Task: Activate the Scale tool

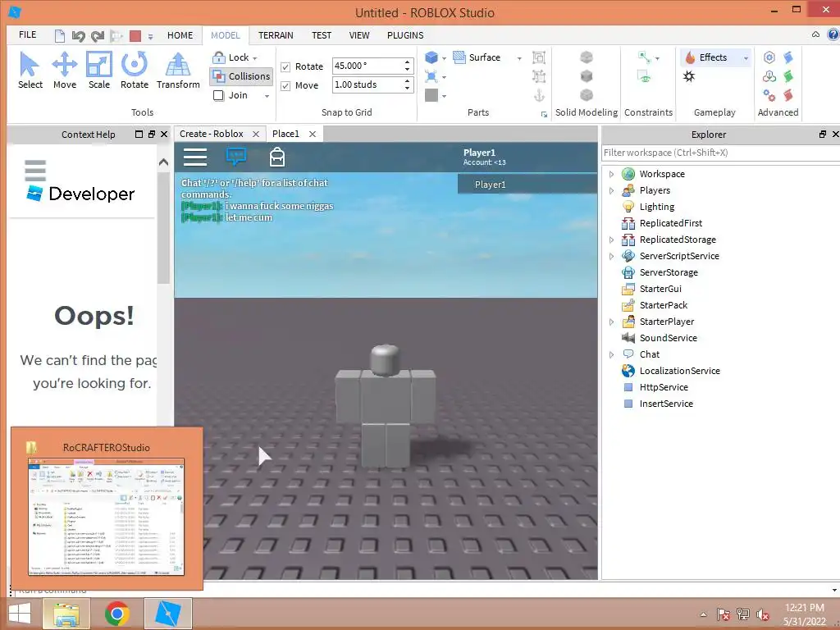Action: click(x=99, y=71)
